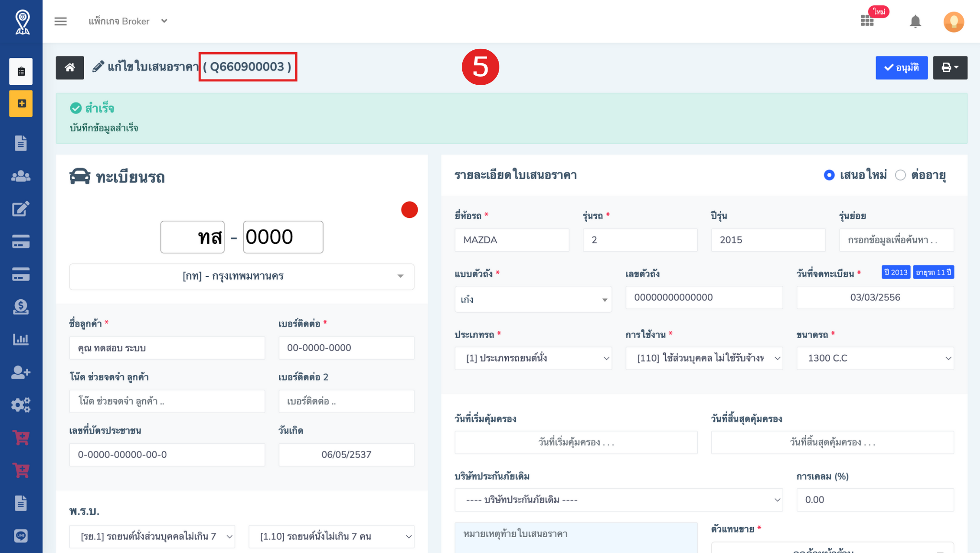Image resolution: width=980 pixels, height=553 pixels.
Task: Open the customers group sidebar icon
Action: 21,176
